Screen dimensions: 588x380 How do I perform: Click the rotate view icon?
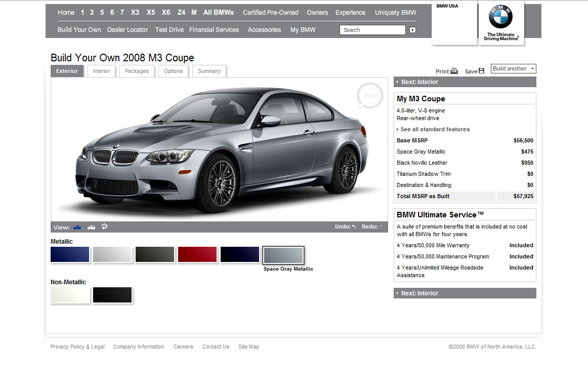tap(105, 226)
